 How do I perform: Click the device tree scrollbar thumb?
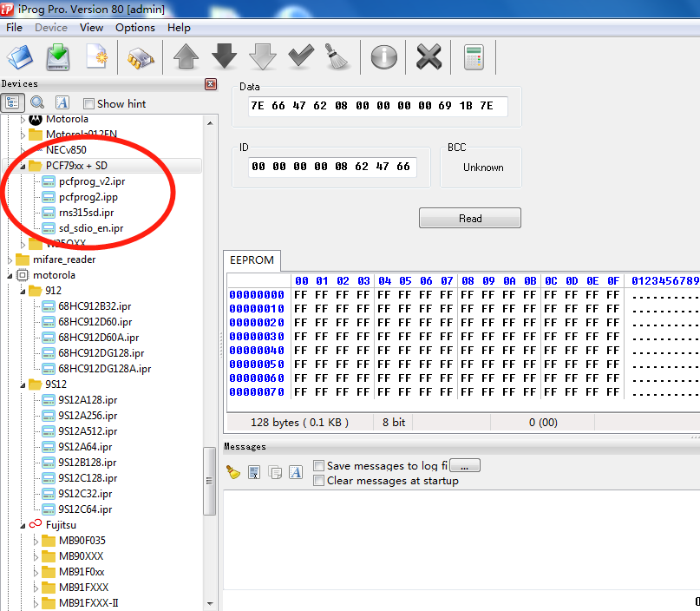click(209, 481)
